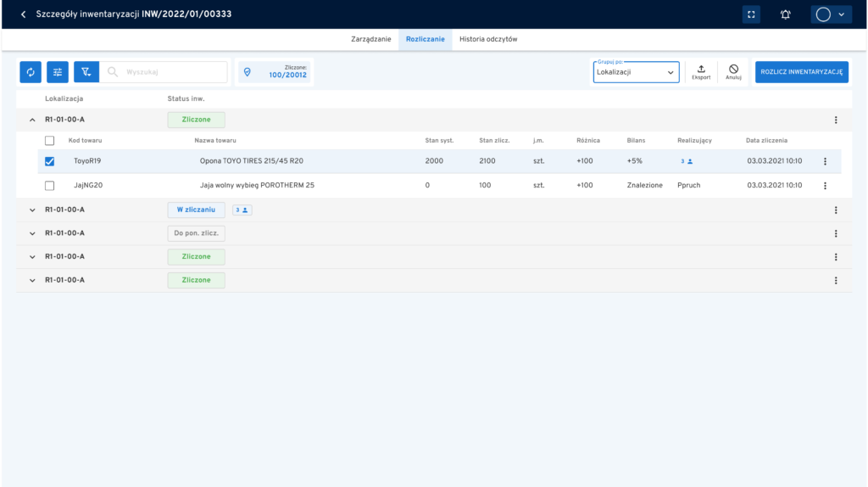
Task: Click the ROZLICZ INWENTARYZACJĘ button
Action: click(801, 72)
